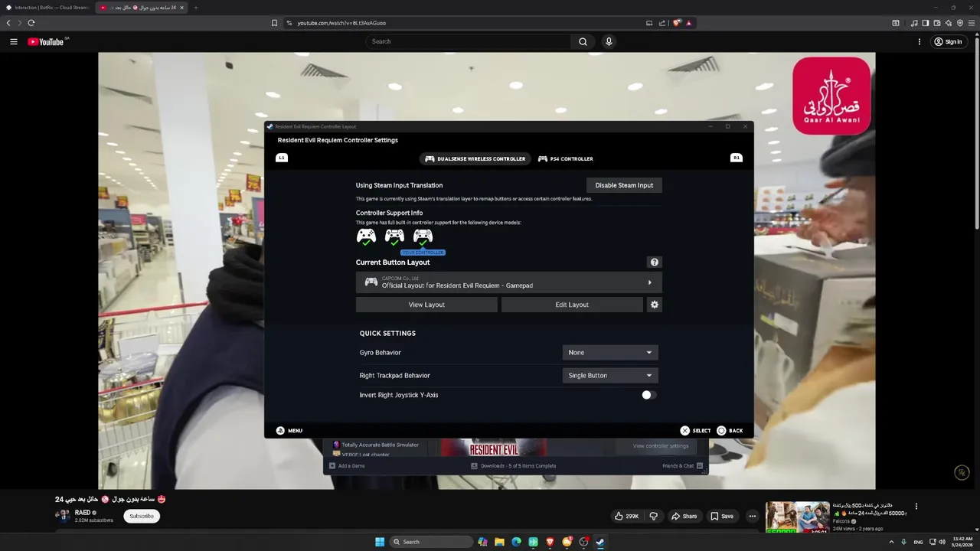Open YouTube settings three-dot menu

click(x=920, y=42)
